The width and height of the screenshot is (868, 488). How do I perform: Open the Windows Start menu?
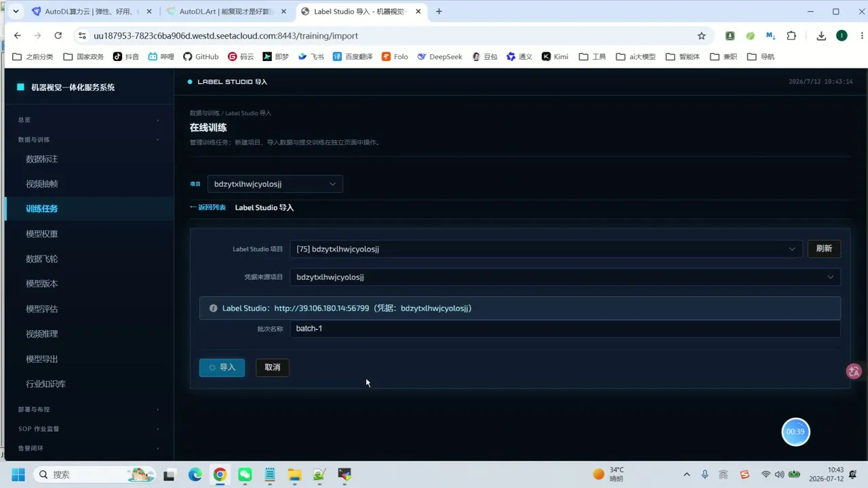[x=18, y=474]
